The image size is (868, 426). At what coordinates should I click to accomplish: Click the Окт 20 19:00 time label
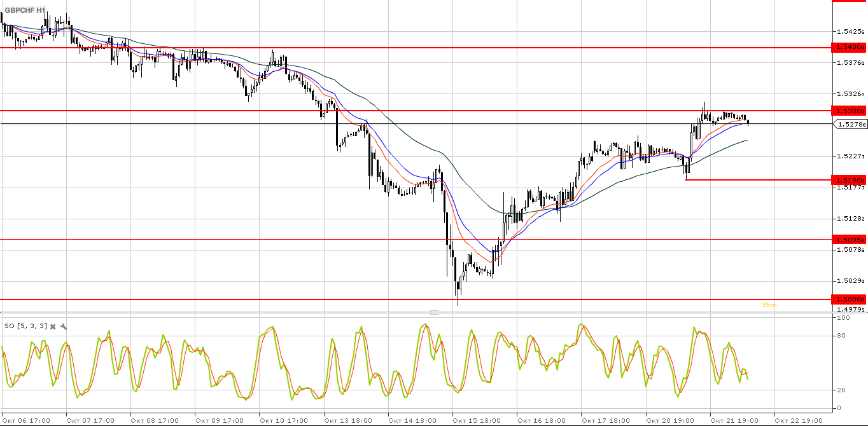[669, 420]
